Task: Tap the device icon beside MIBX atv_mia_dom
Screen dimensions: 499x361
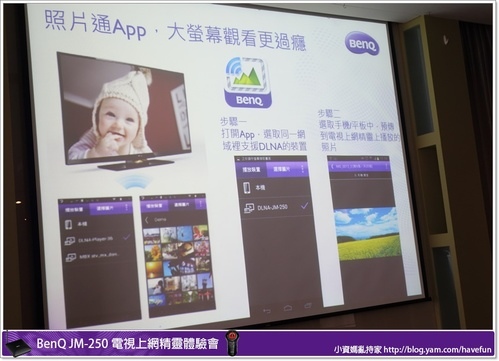Action: (71, 257)
